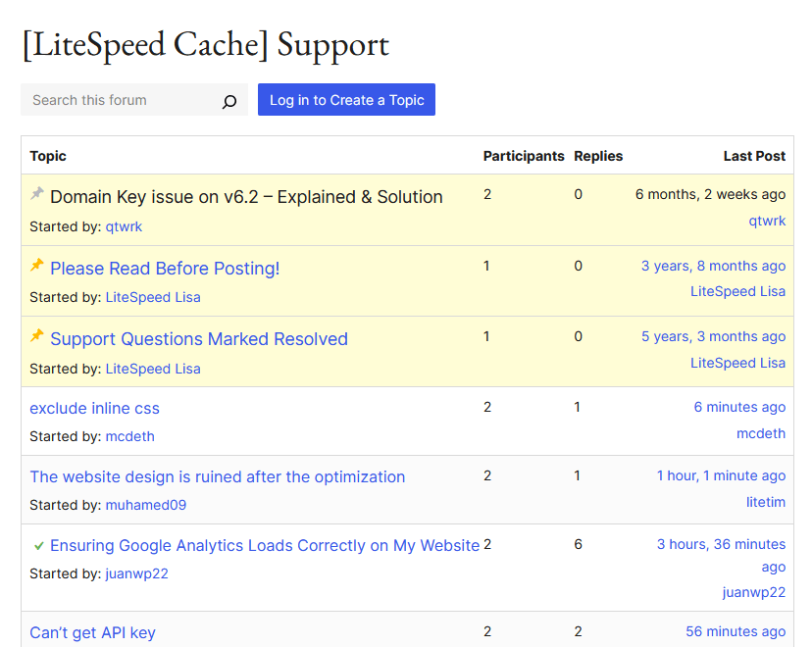Visit qtwrk profile in Started by line
The width and height of the screenshot is (812, 647).
click(124, 226)
